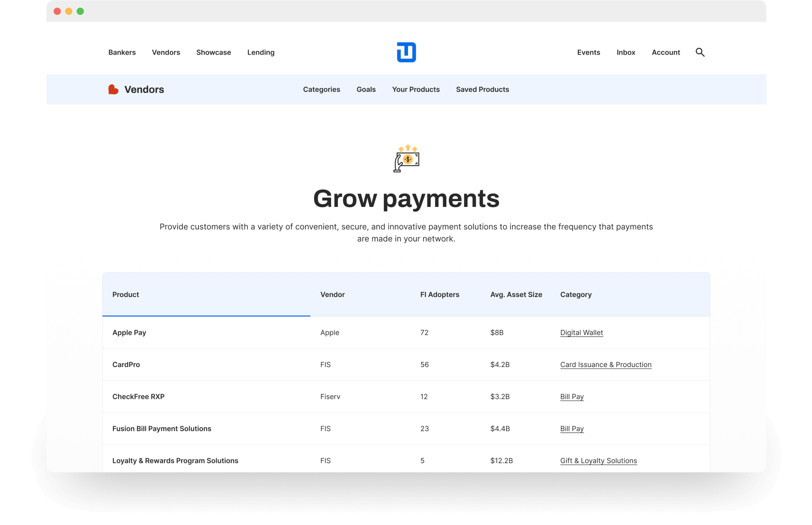Click the search magnifier icon
The image size is (812, 525).
click(700, 52)
